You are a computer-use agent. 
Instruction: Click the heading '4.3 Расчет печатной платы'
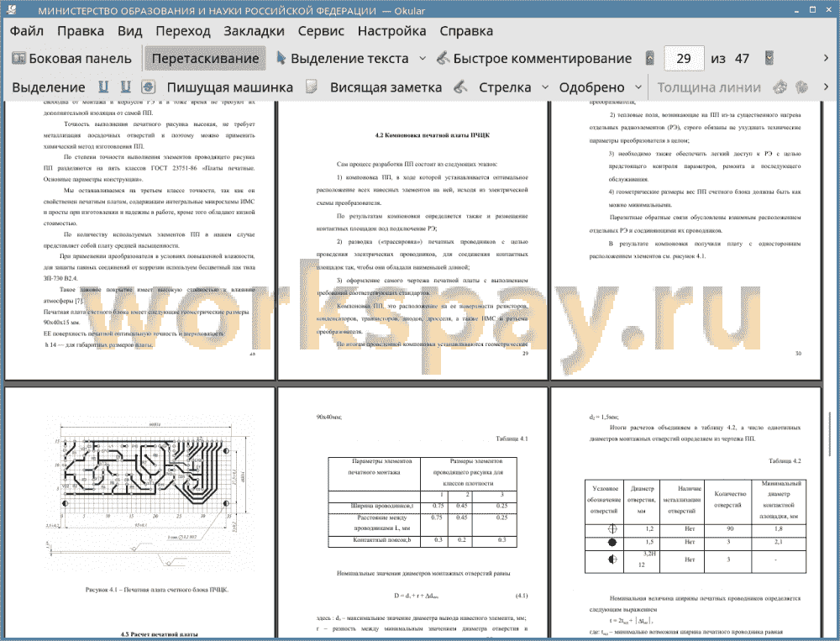(160, 634)
